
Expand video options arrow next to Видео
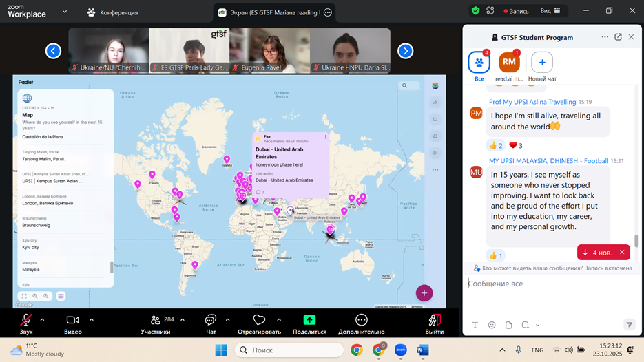91,319
